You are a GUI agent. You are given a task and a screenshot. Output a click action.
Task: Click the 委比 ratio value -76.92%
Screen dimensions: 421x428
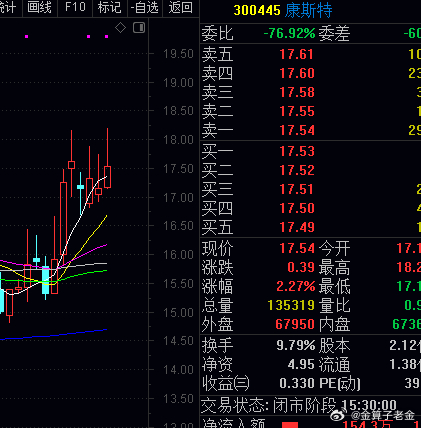pyautogui.click(x=289, y=33)
